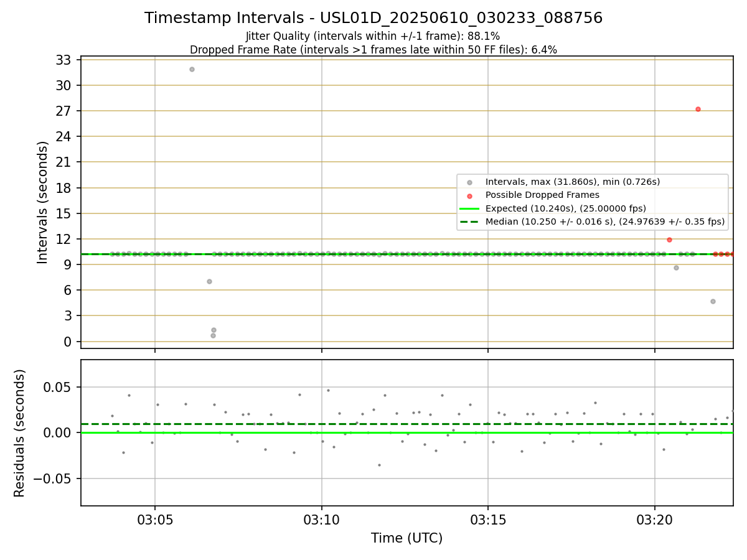Click the red dot marker in the legend
Viewport: 747px width, 560px height.
(469, 195)
